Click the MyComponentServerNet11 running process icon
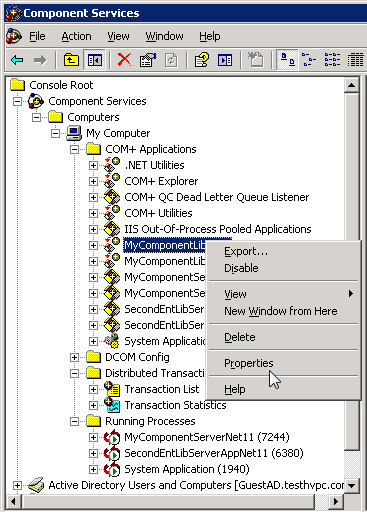Image resolution: width=367 pixels, height=512 pixels. pos(112,437)
